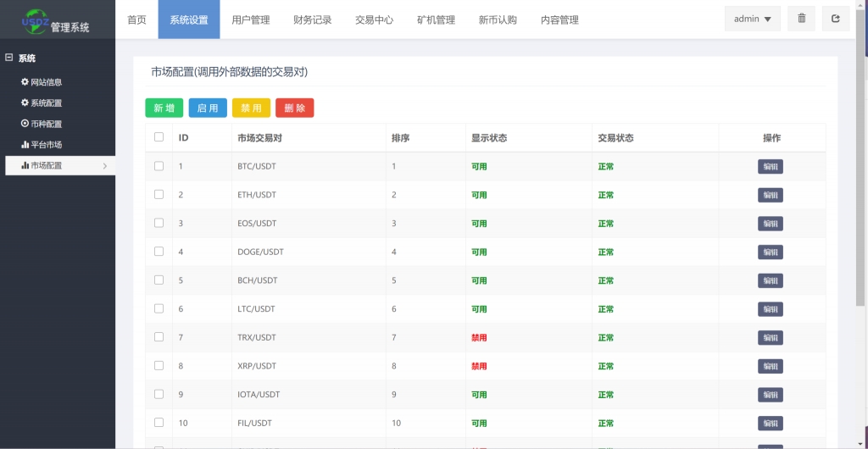Click the gear icon beside 系统配置
The height and width of the screenshot is (449, 868).
pyautogui.click(x=25, y=103)
